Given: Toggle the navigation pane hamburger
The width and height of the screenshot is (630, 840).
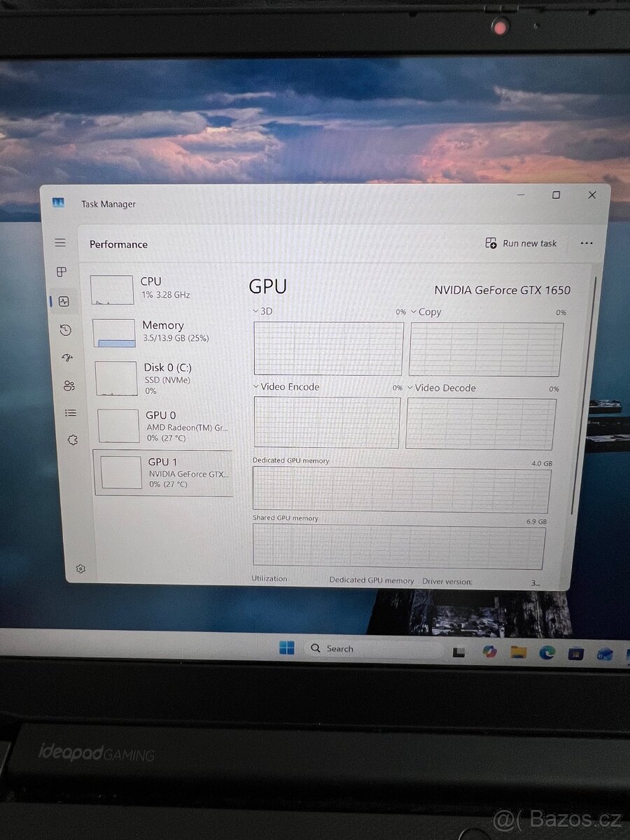Looking at the screenshot, I should (x=59, y=242).
